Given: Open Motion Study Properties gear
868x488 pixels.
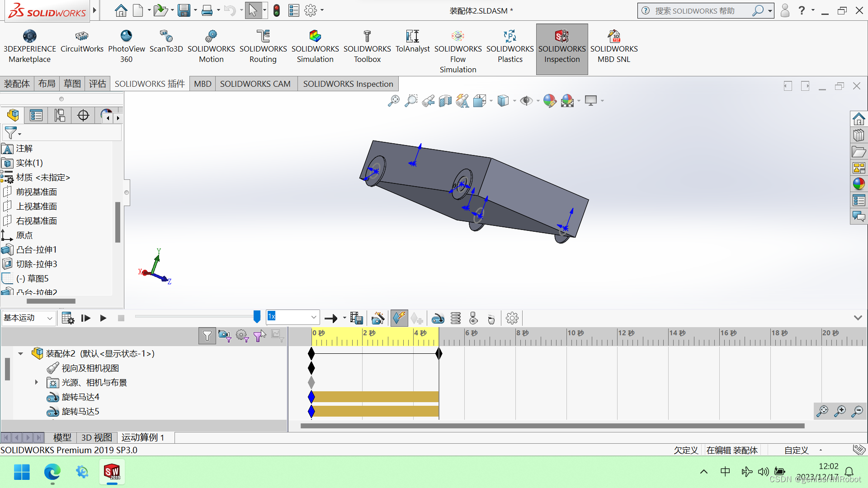Looking at the screenshot, I should click(x=512, y=318).
